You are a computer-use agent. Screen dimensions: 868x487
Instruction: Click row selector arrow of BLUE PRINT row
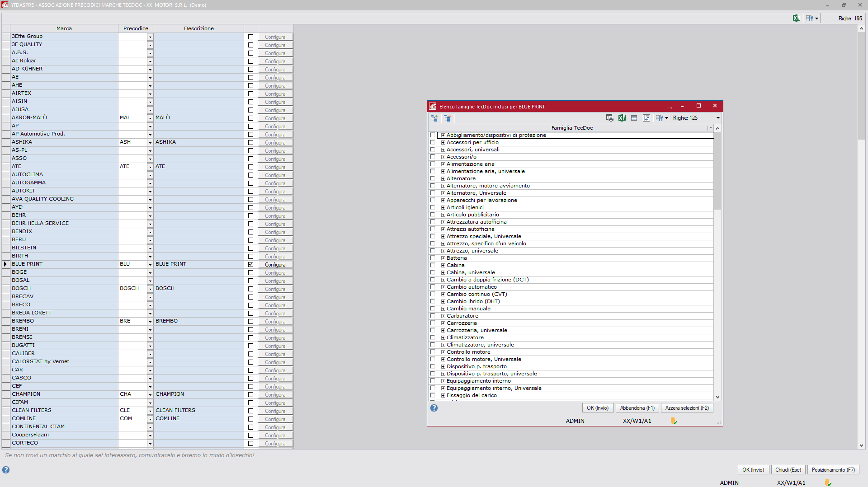pyautogui.click(x=5, y=264)
